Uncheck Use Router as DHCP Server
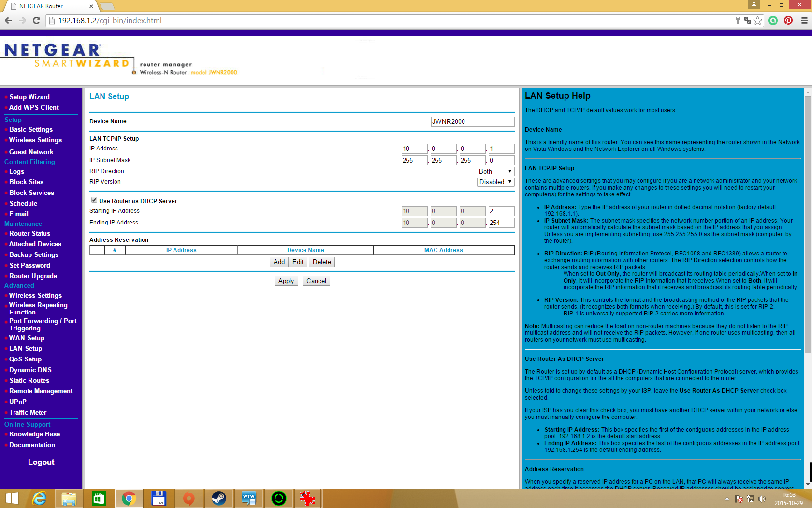The height and width of the screenshot is (508, 812). coord(94,200)
